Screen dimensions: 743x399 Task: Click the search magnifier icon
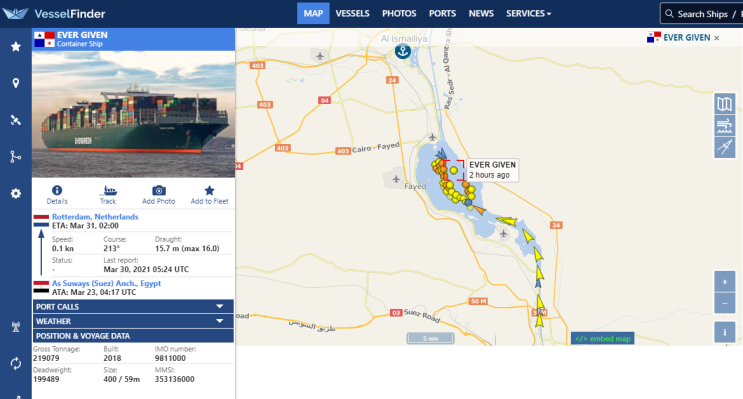669,14
